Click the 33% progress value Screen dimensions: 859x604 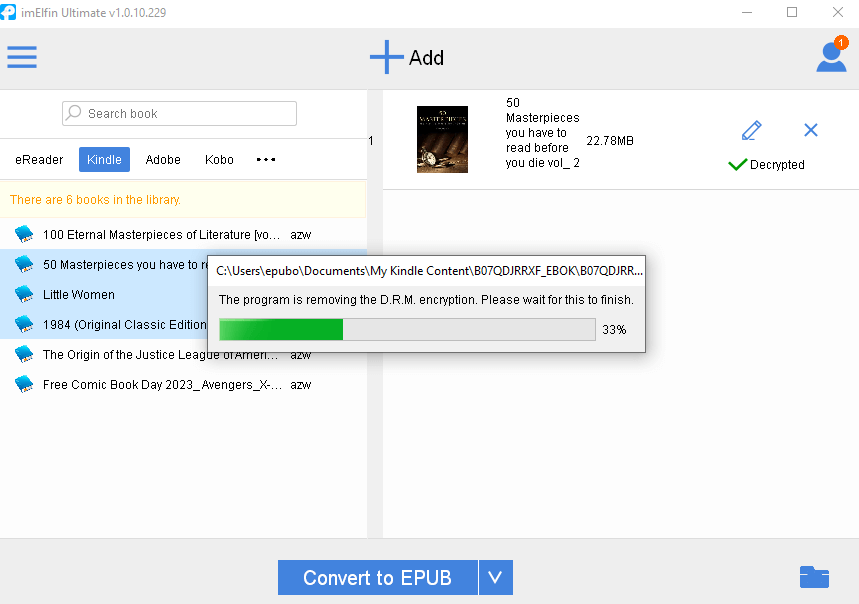[x=614, y=330]
